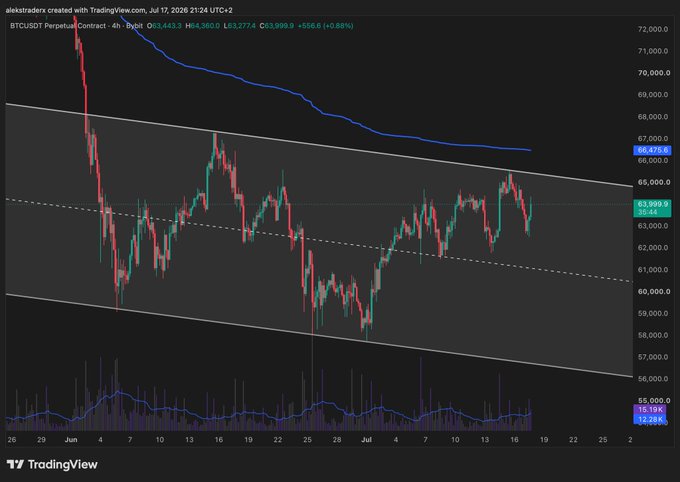Click the blue 12.28K volume average label
Viewport: 680px width, 482px height.
click(650, 419)
